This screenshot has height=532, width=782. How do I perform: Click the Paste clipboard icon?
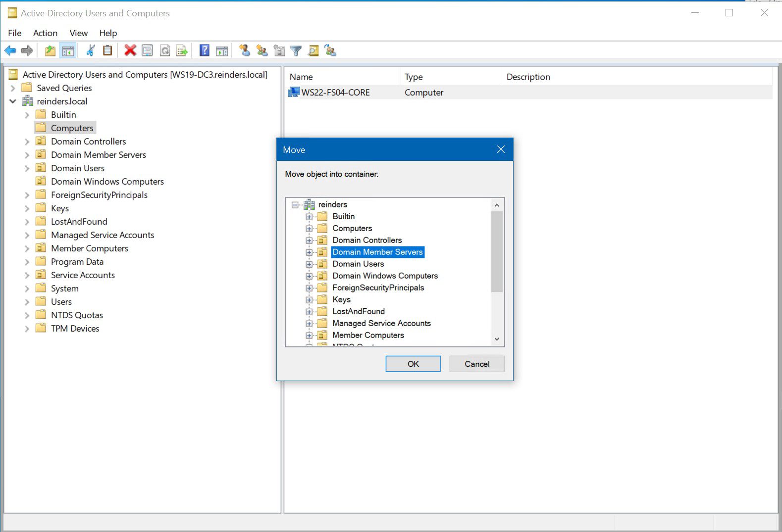point(107,50)
